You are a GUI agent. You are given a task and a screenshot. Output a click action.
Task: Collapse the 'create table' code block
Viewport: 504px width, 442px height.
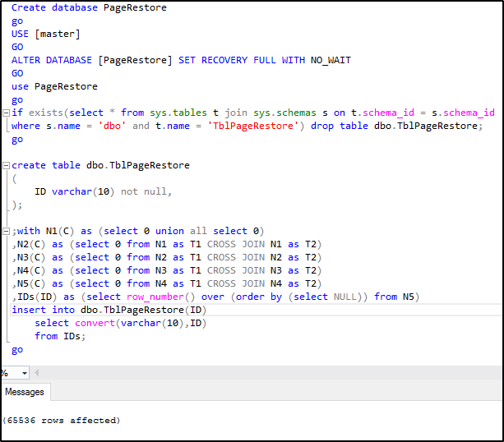[6, 165]
